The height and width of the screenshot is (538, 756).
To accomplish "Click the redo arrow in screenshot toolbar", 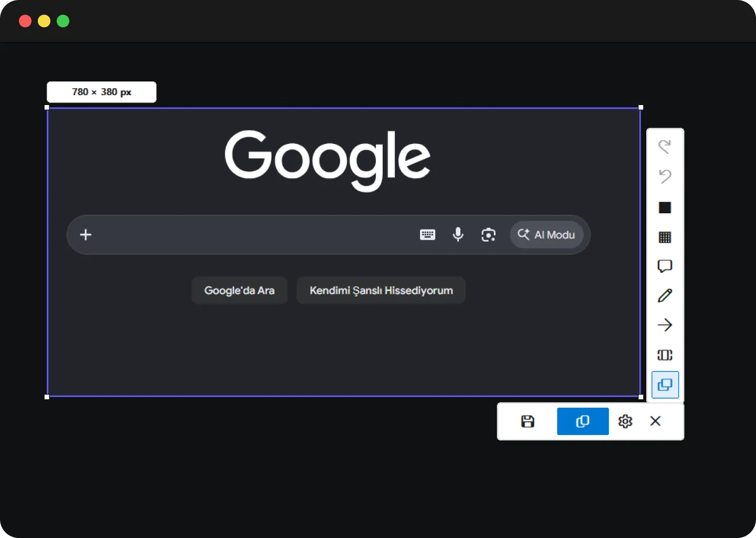I will [665, 147].
